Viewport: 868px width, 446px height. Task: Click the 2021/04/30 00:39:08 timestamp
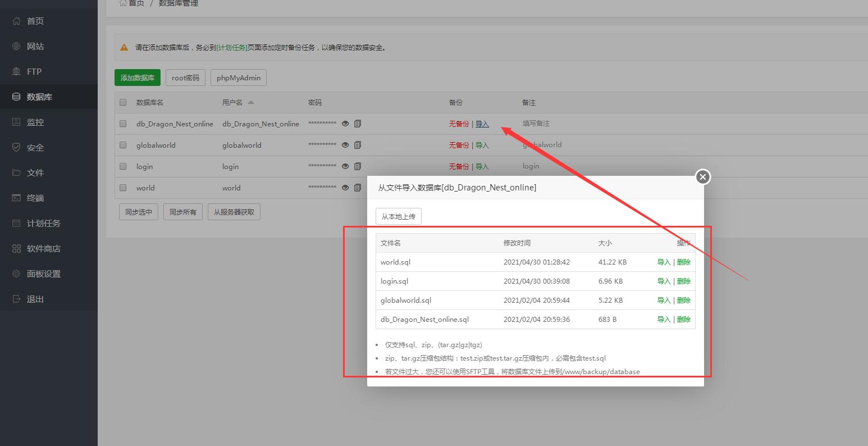point(537,281)
